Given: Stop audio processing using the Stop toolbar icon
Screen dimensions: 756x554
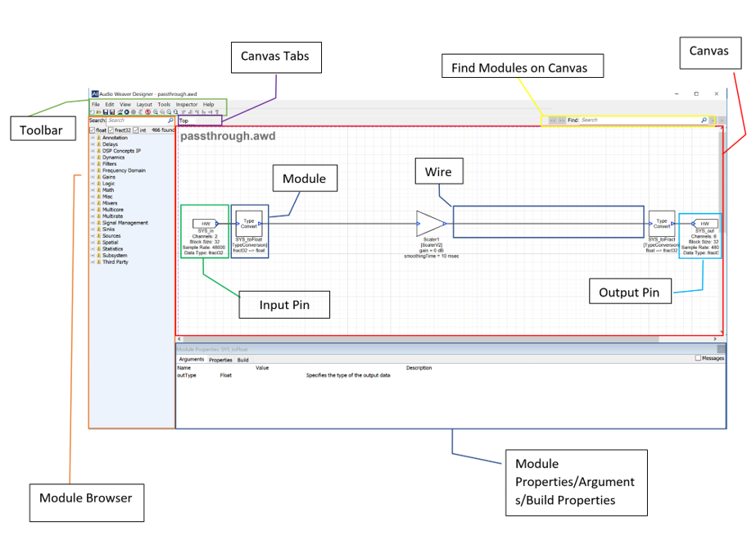Looking at the screenshot, I should tap(132, 112).
